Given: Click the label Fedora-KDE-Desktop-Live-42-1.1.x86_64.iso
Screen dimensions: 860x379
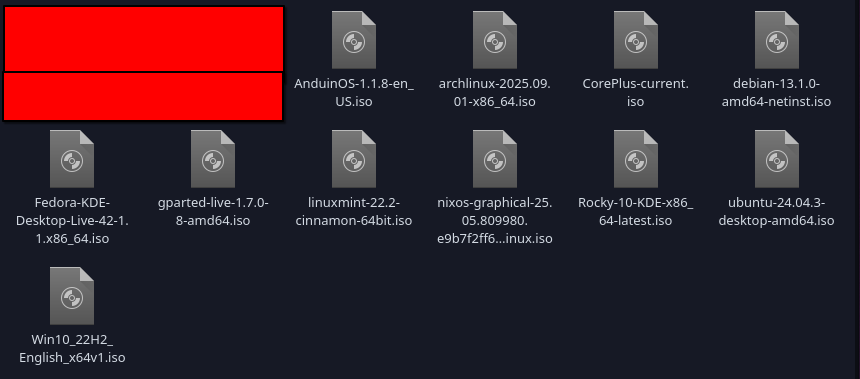Looking at the screenshot, I should [72, 220].
